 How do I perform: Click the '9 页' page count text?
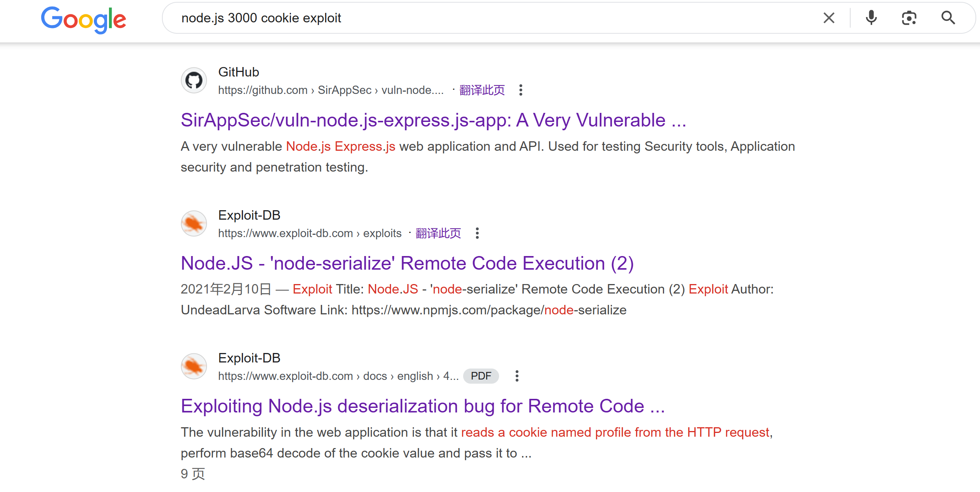click(193, 474)
